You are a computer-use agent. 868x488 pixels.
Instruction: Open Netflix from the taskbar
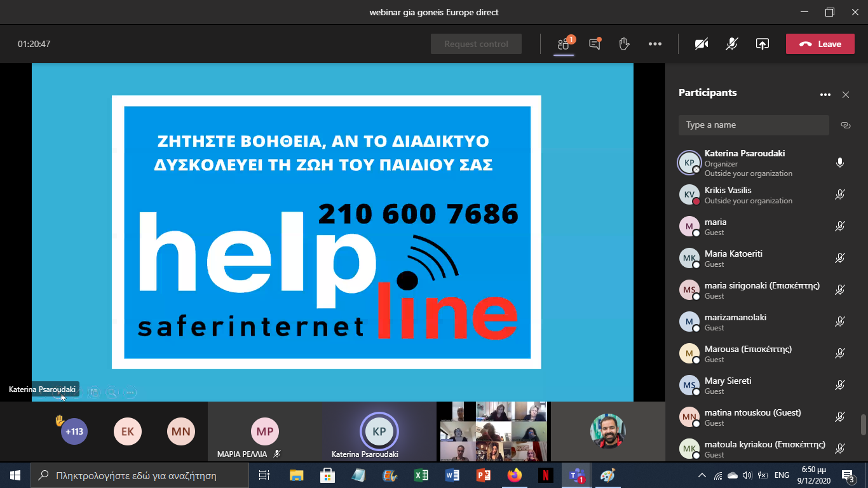click(x=545, y=475)
